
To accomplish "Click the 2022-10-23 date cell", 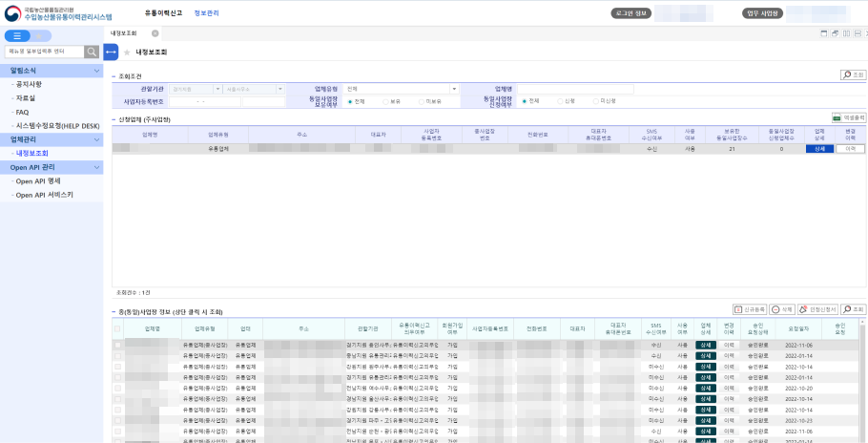I will click(798, 420).
